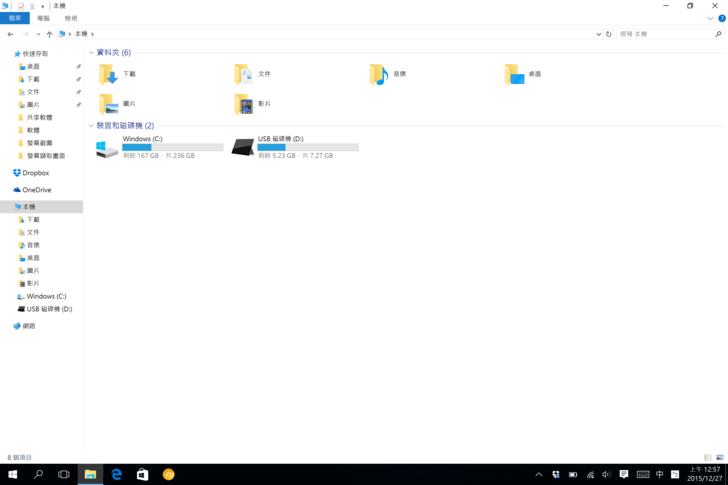
Task: Open the 下載 (Downloads) folder icon
Action: point(108,74)
